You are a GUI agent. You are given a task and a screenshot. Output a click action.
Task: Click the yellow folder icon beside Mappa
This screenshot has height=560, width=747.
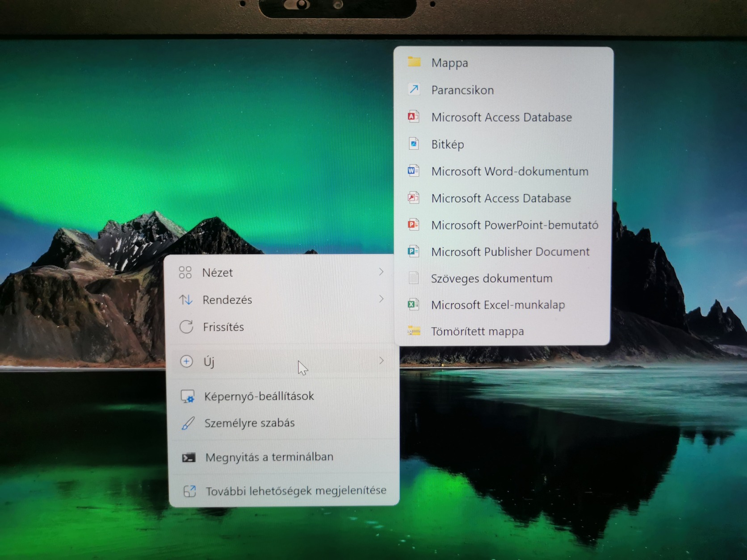click(x=414, y=62)
